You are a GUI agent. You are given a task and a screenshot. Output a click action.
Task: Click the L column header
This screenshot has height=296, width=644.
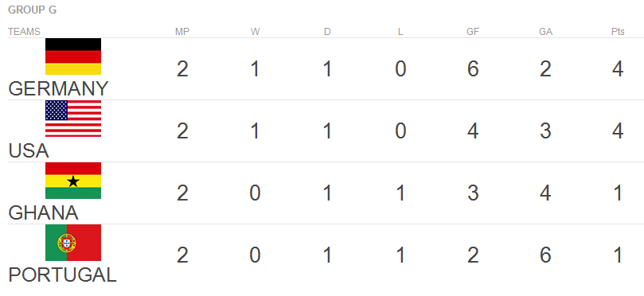coord(400,32)
